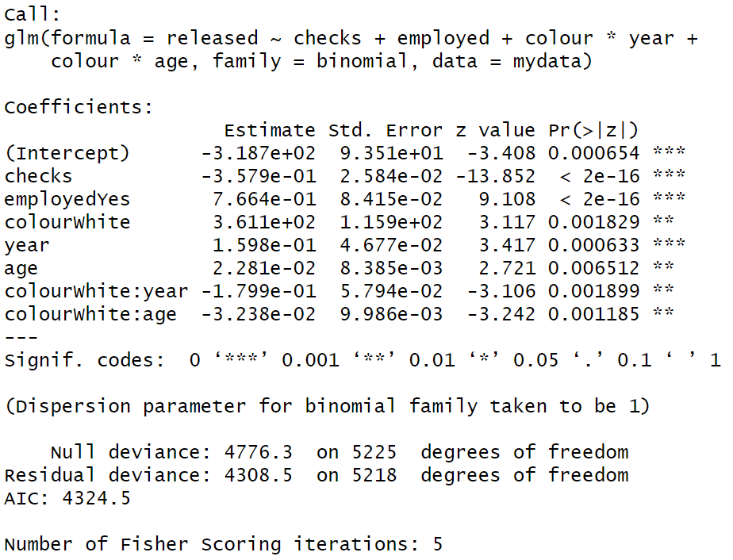Click the Pr(>|z|) column header

coord(593,130)
